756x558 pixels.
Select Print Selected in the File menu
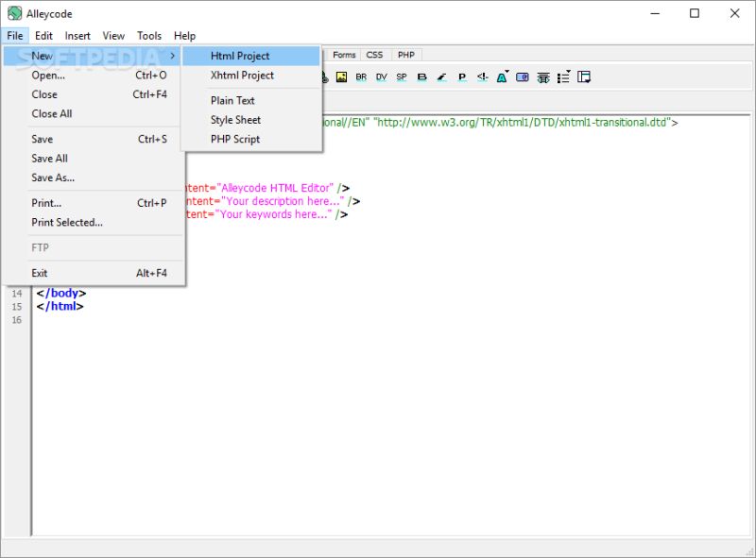[x=67, y=222]
